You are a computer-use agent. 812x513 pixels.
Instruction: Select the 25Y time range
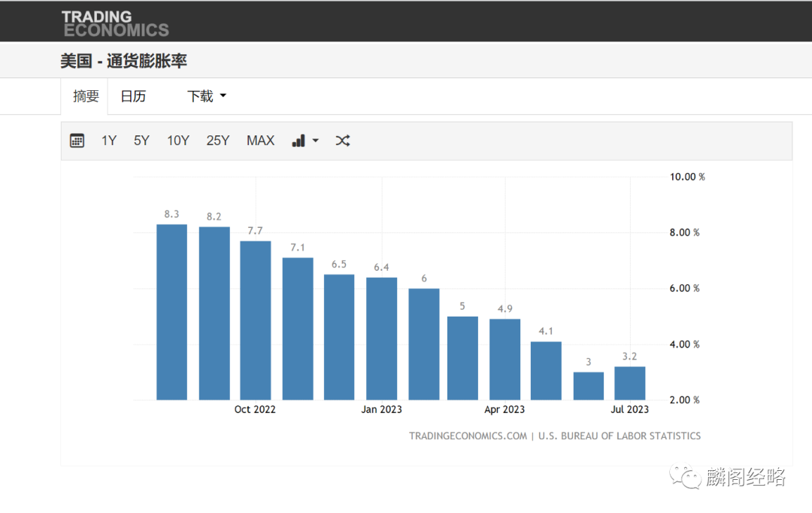[x=217, y=141]
